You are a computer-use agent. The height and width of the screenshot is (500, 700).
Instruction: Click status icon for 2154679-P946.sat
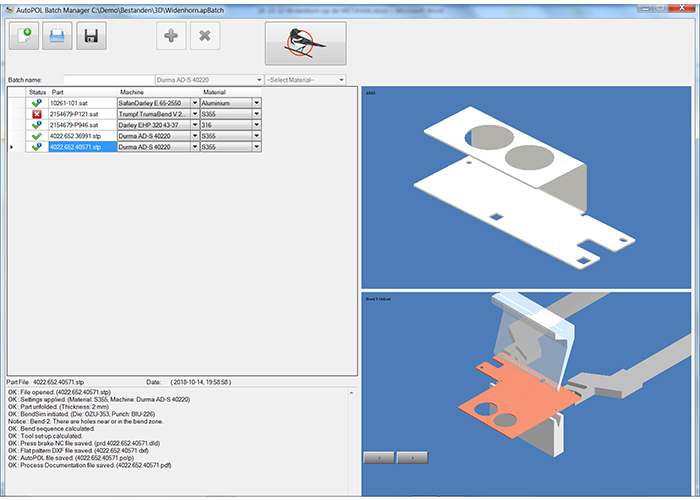click(x=37, y=125)
